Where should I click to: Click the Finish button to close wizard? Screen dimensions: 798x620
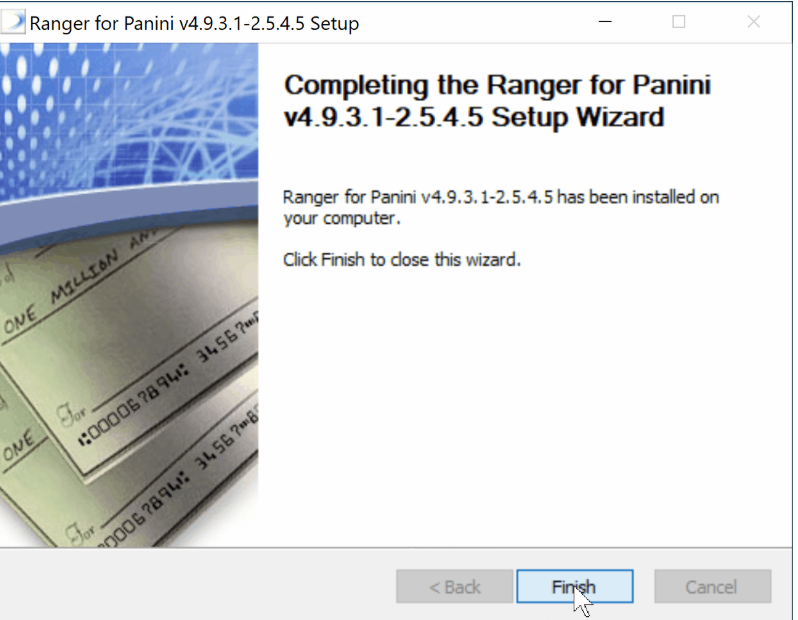click(x=575, y=586)
